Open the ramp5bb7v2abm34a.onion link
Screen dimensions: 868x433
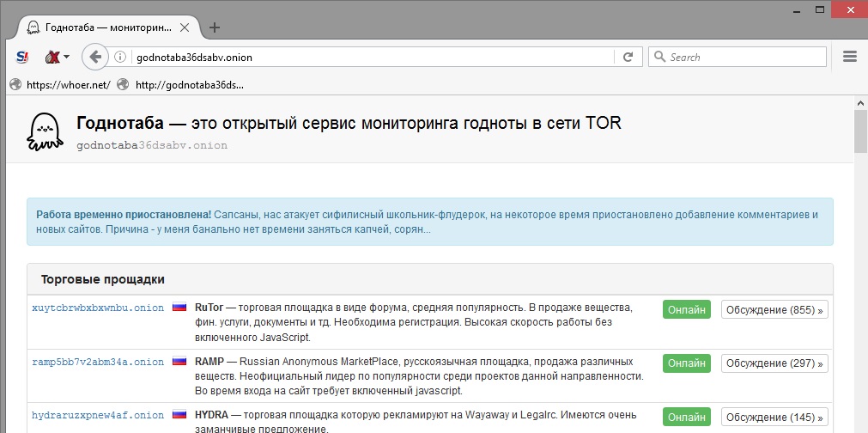(98, 363)
